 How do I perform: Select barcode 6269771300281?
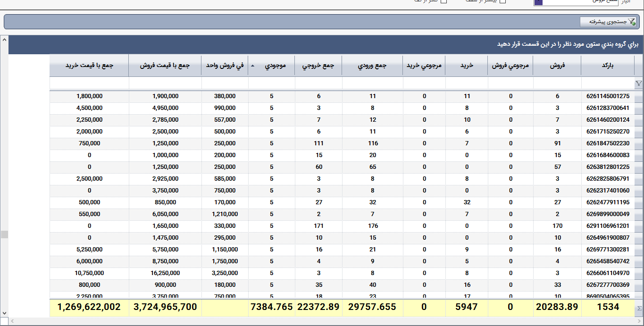pyautogui.click(x=608, y=250)
